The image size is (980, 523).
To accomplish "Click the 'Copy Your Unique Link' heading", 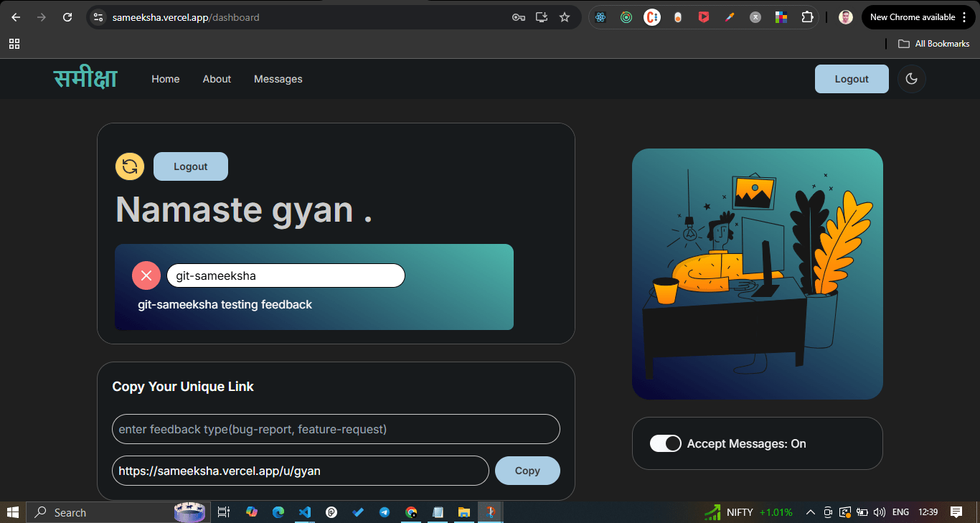I will [x=183, y=387].
